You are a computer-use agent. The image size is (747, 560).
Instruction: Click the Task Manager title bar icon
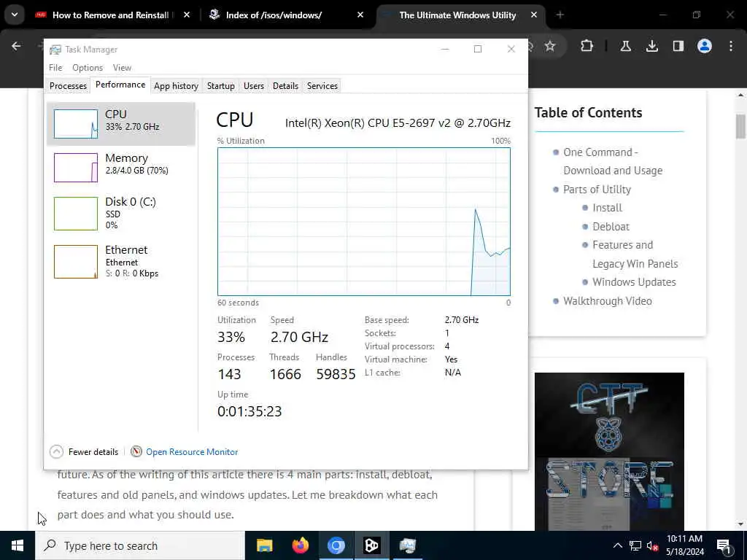(x=55, y=50)
